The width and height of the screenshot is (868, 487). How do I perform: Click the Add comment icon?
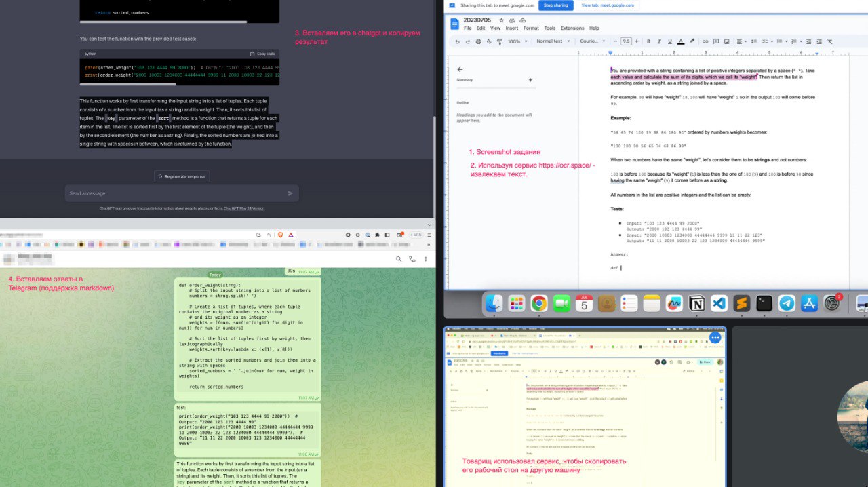pos(716,41)
